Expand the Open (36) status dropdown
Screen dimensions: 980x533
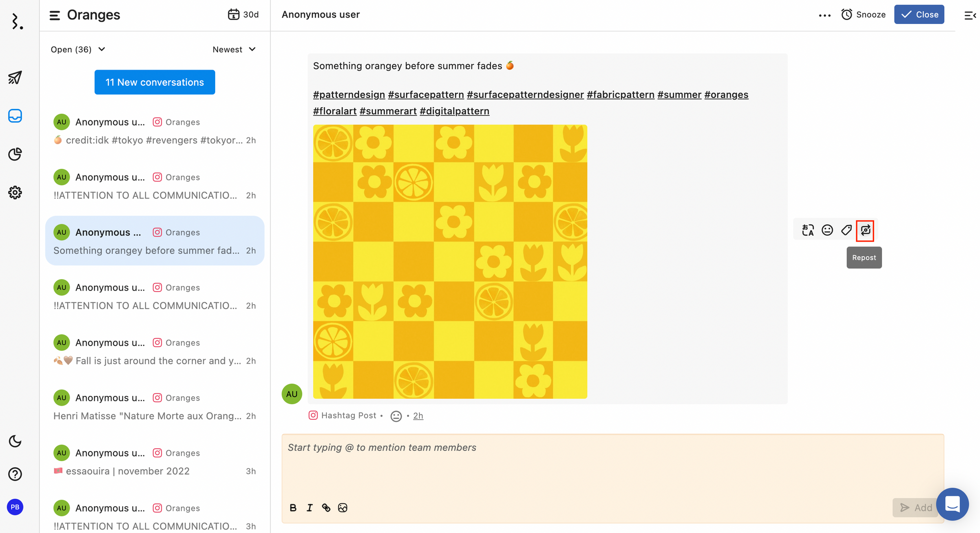(78, 49)
